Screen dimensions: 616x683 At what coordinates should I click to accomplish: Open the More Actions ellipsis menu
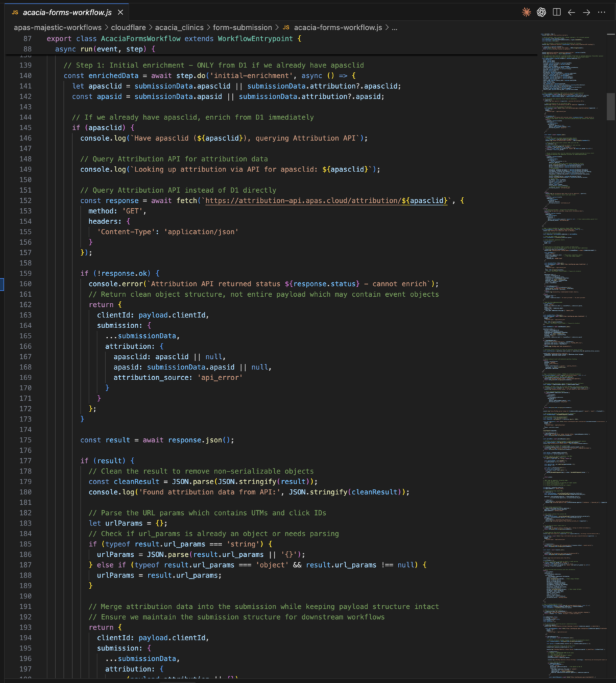603,12
